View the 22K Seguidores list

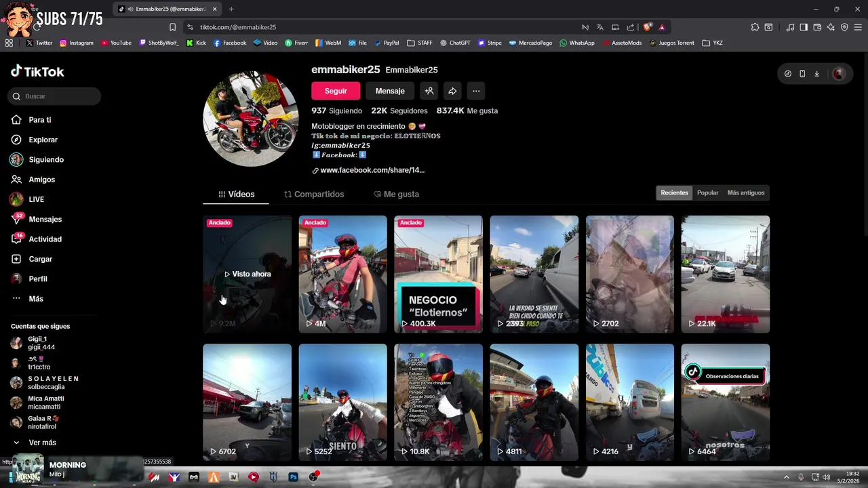pyautogui.click(x=399, y=110)
